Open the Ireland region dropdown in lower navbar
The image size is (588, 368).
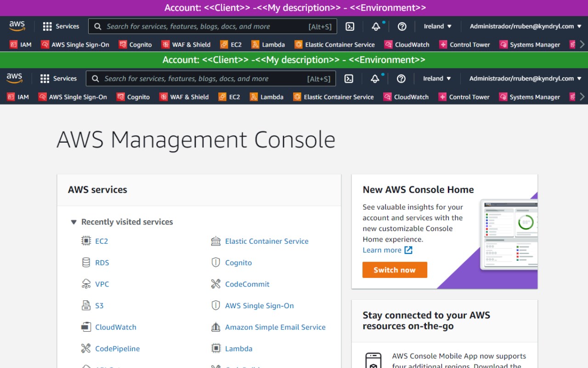tap(437, 79)
